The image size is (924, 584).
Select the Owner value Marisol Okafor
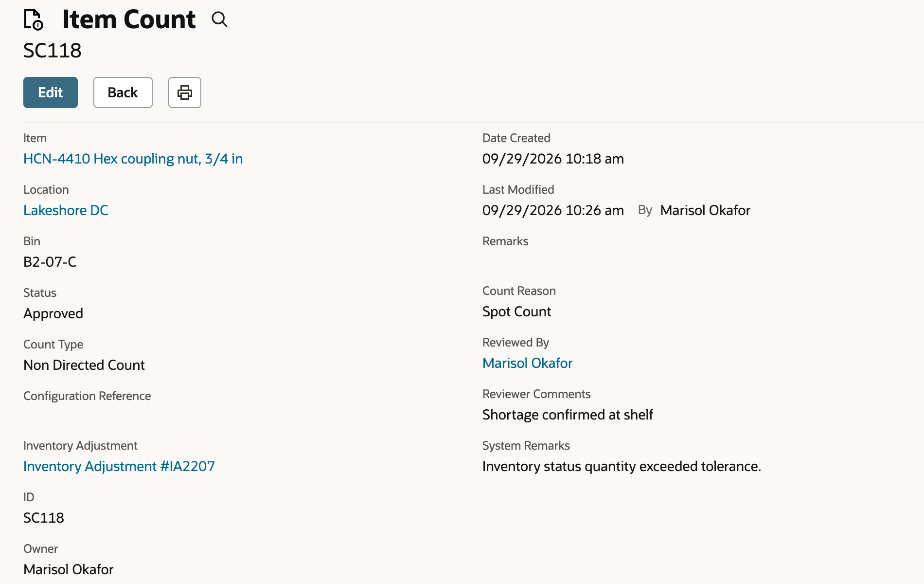coord(69,569)
